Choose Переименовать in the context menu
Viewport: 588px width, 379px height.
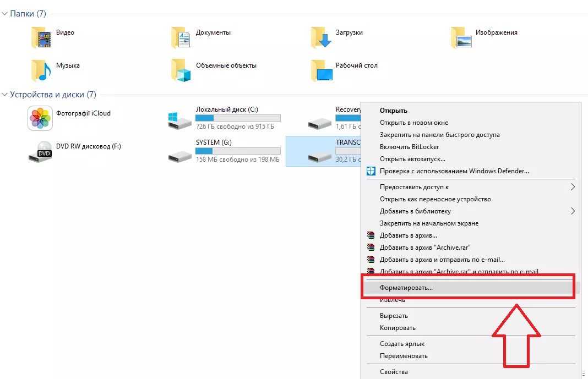coord(404,356)
